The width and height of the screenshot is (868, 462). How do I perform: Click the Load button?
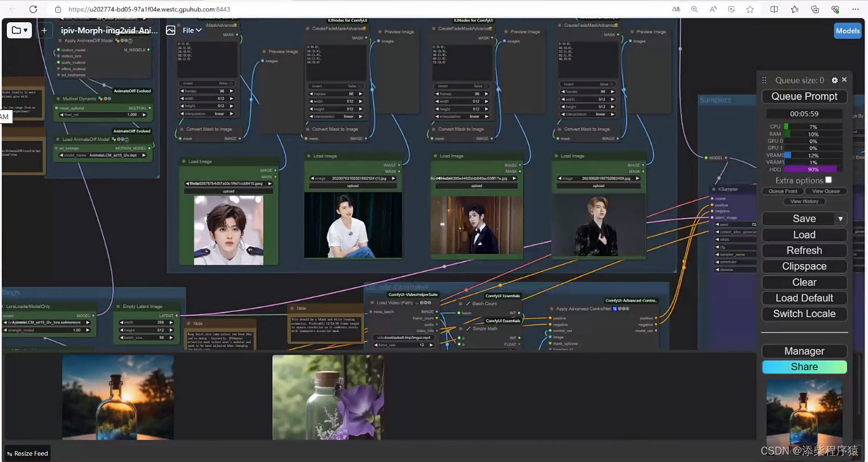(x=804, y=235)
